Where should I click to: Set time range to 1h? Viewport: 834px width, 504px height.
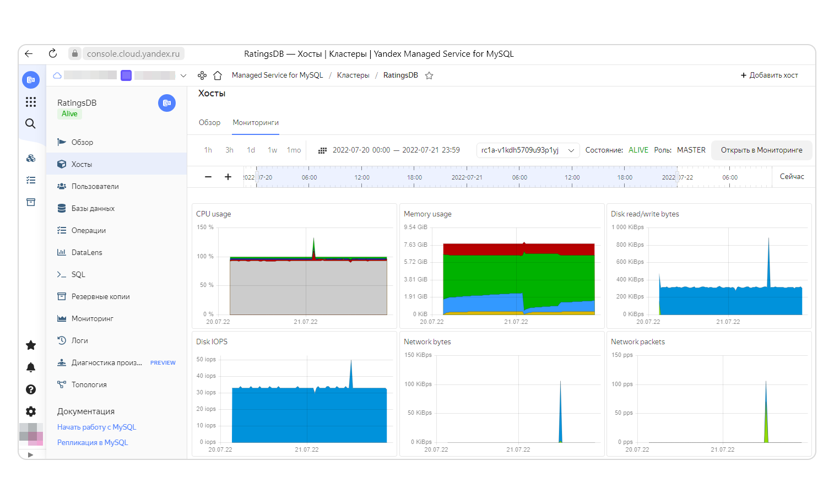[x=208, y=150]
